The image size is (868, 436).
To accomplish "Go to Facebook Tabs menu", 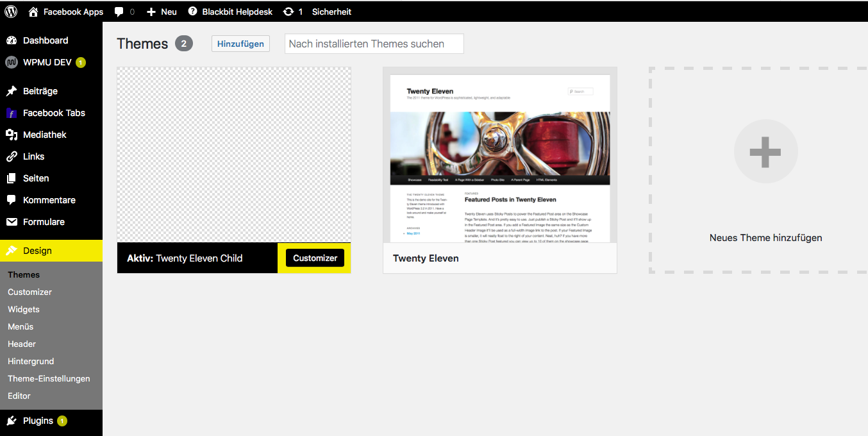I will point(51,113).
